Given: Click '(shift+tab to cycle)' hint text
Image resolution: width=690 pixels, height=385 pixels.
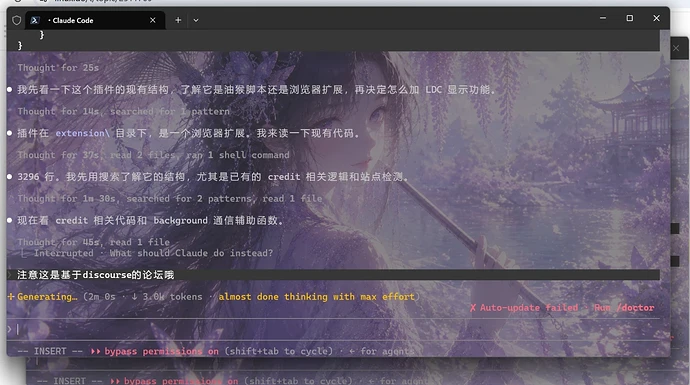Looking at the screenshot, I should (279, 351).
